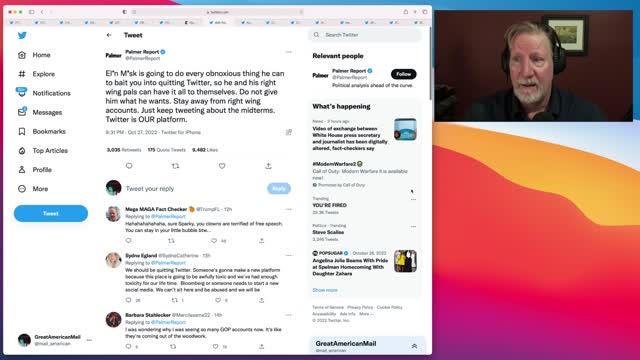Screen dimensions: 640x360
Task: Like Sydne Egland's reply
Action: (218, 300)
